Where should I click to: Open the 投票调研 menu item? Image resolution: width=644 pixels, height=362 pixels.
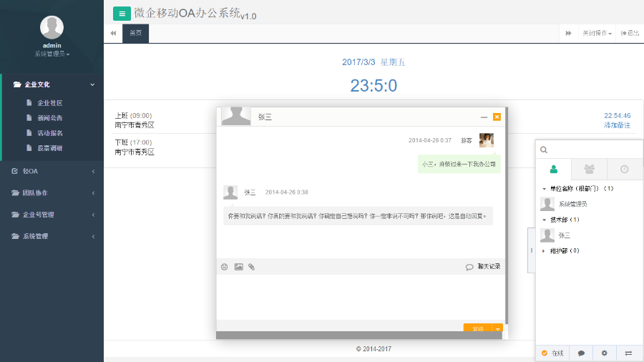point(49,148)
